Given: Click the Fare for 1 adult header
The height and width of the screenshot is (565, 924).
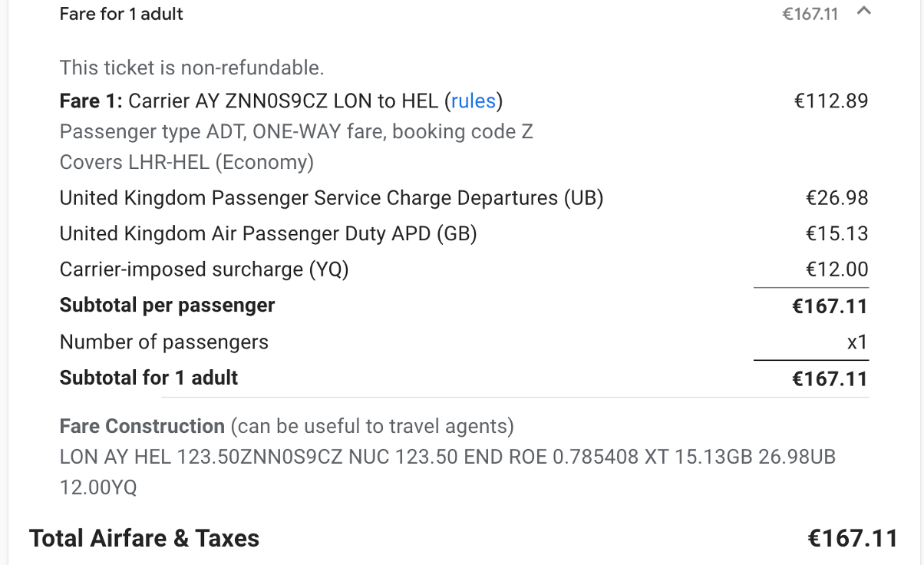Looking at the screenshot, I should tap(121, 14).
